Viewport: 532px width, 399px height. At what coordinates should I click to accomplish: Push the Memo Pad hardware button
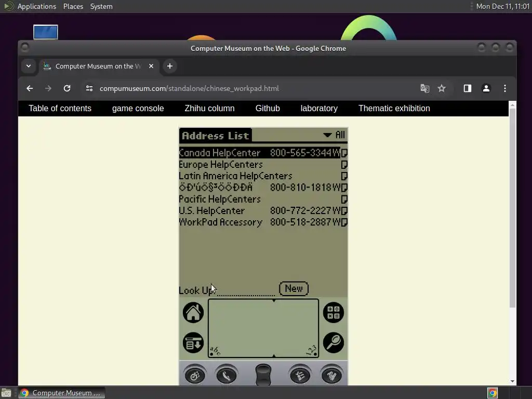point(331,375)
